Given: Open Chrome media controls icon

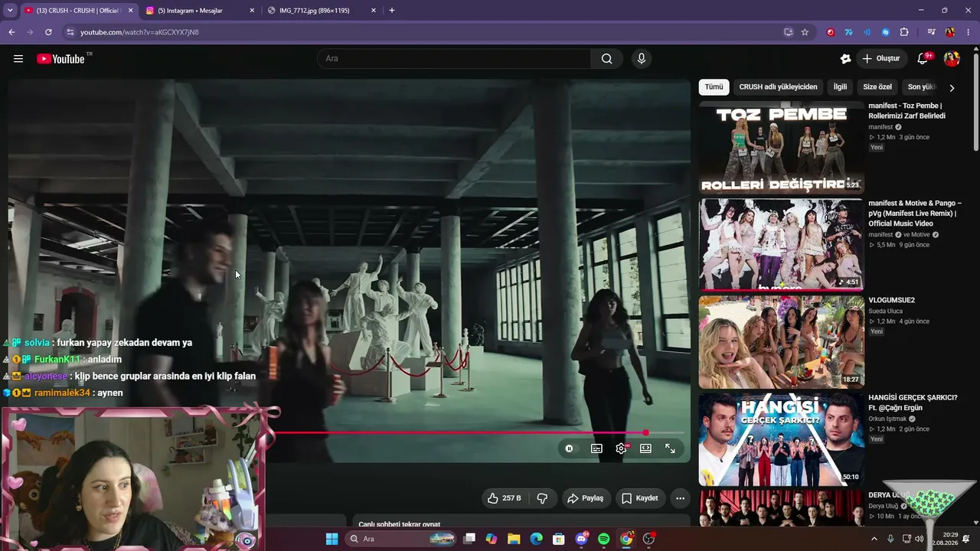Looking at the screenshot, I should coord(931,32).
